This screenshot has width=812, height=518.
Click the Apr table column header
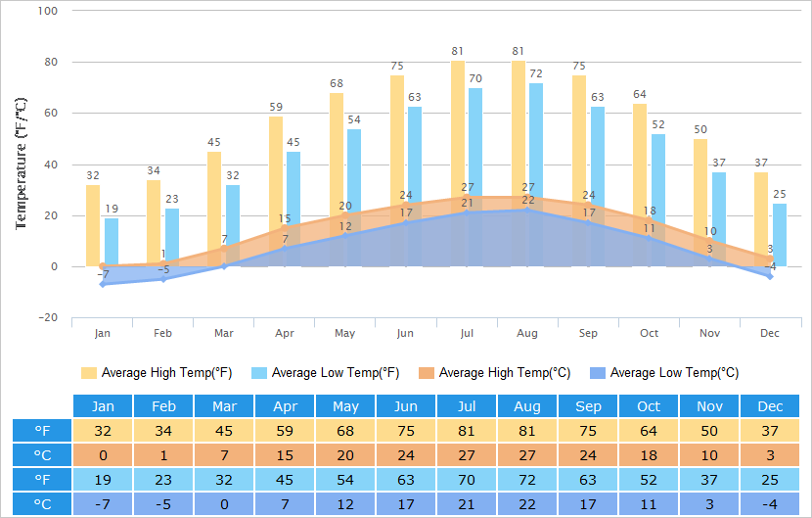click(285, 406)
